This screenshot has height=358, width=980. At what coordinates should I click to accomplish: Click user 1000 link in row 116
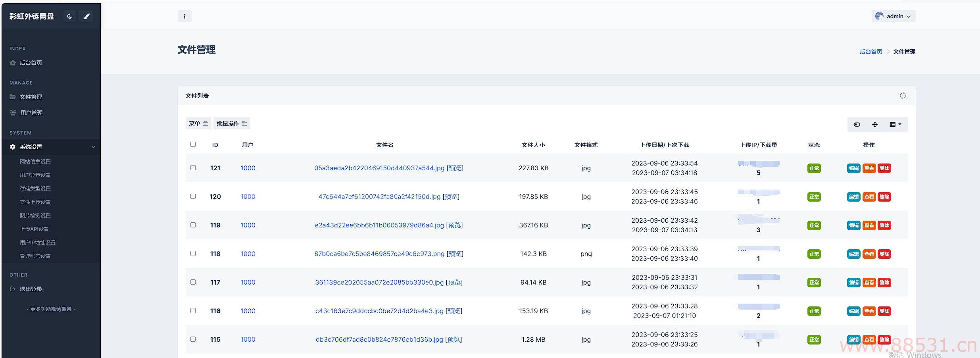(248, 311)
